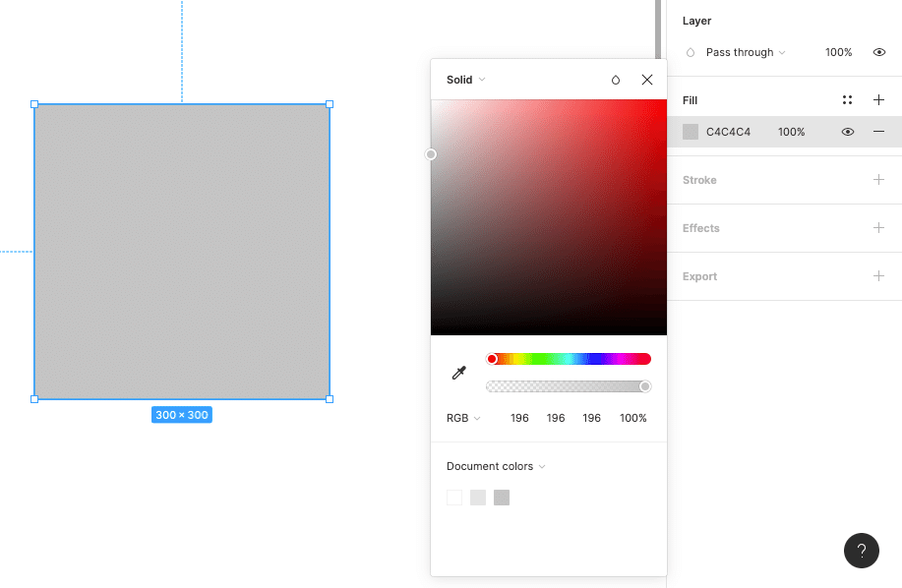
Task: Click the saturation-brightness picker handle
Action: (x=431, y=154)
